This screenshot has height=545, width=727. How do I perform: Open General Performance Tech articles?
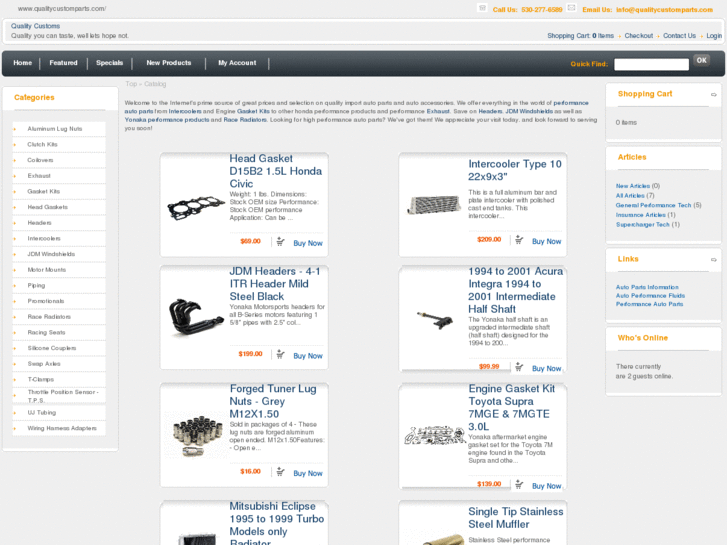653,205
